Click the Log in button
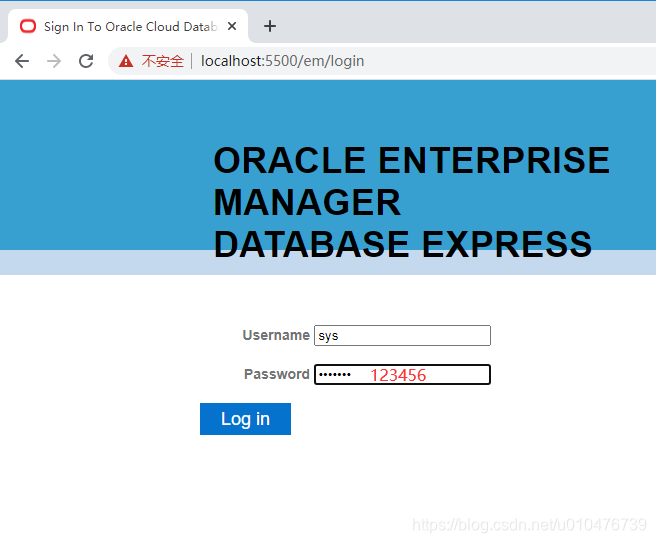This screenshot has width=656, height=543. 245,419
